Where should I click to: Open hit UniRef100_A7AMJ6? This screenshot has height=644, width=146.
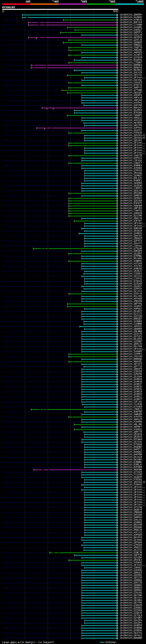point(131,20)
